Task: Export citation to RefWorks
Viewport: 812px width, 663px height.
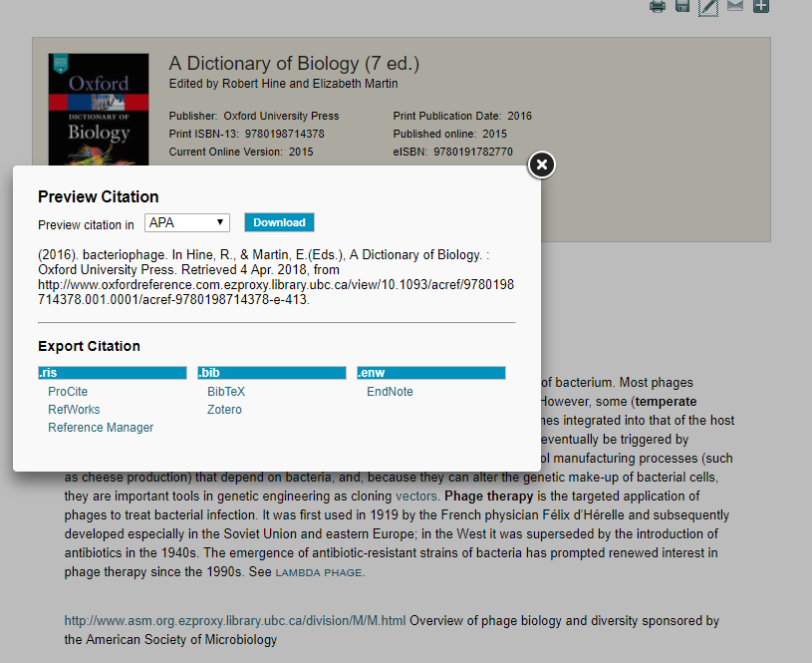Action: (x=74, y=410)
